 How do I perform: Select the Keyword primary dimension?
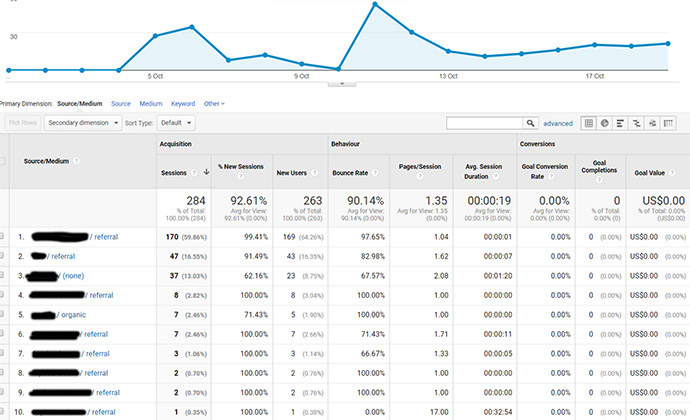[183, 103]
